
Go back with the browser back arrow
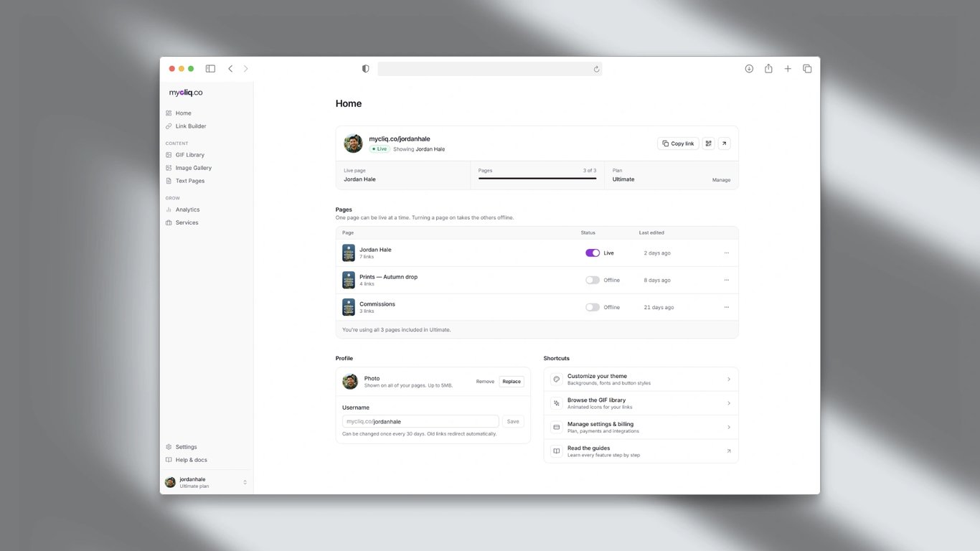(x=230, y=69)
